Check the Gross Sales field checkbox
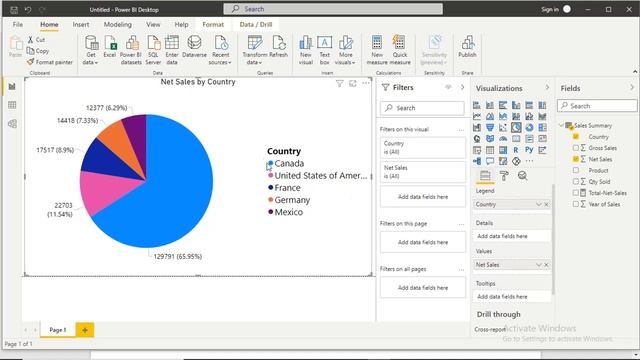Viewport: 640px width, 360px height. (x=576, y=148)
